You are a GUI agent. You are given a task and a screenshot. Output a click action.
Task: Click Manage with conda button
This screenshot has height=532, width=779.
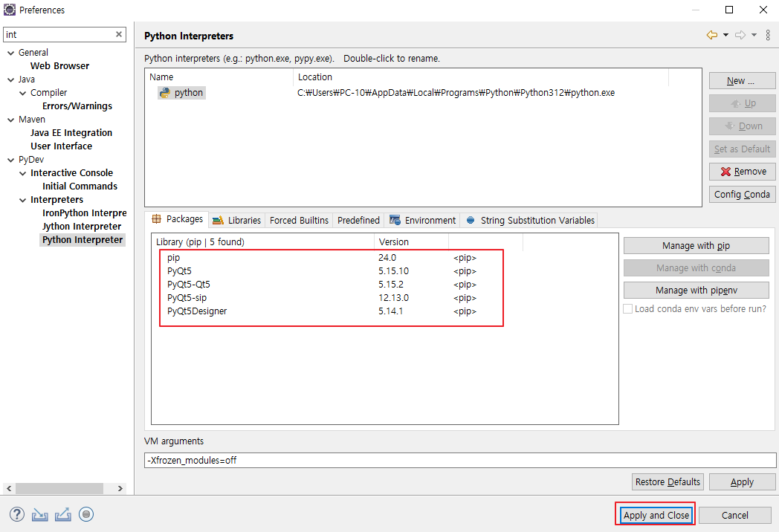point(696,267)
